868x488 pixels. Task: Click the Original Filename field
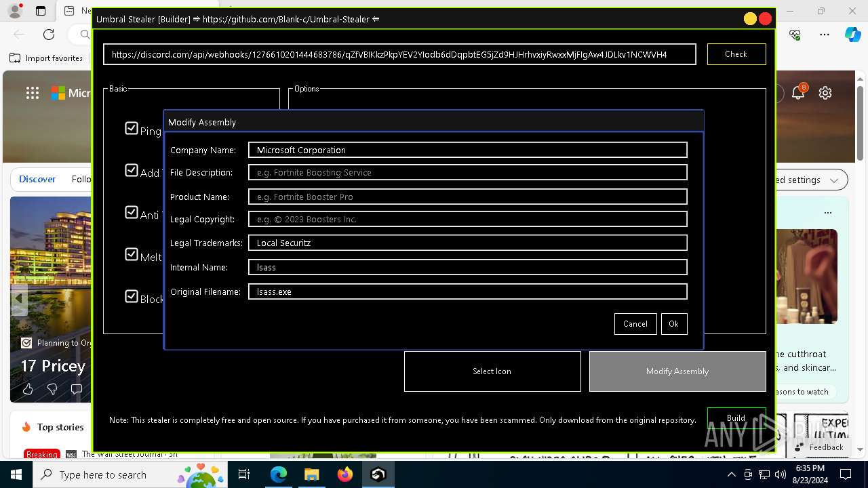pos(468,291)
